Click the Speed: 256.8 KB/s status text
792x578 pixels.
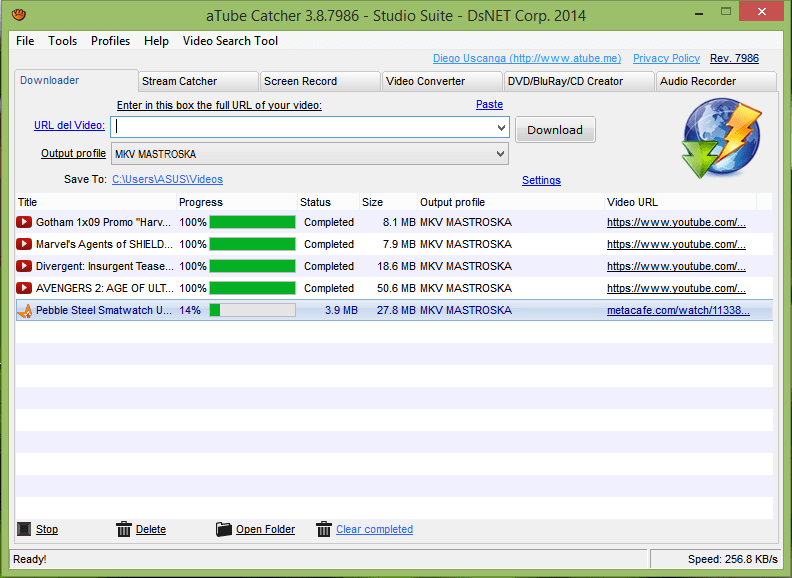point(732,559)
